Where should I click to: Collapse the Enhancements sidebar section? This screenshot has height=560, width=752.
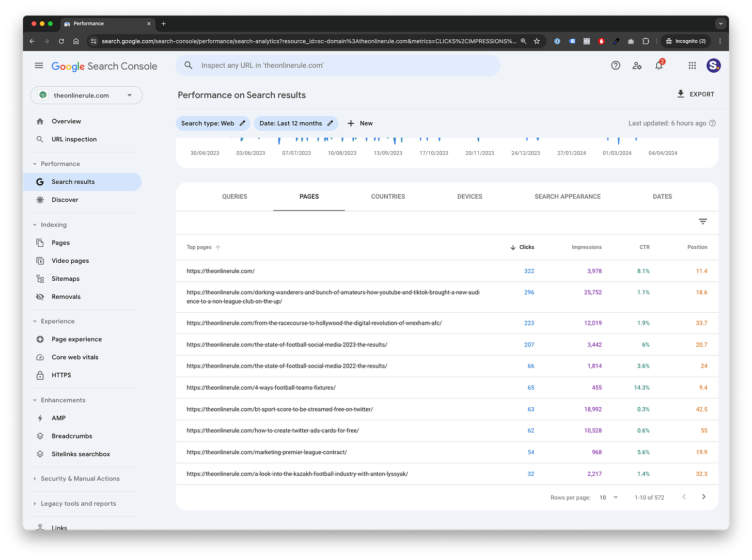coord(59,400)
